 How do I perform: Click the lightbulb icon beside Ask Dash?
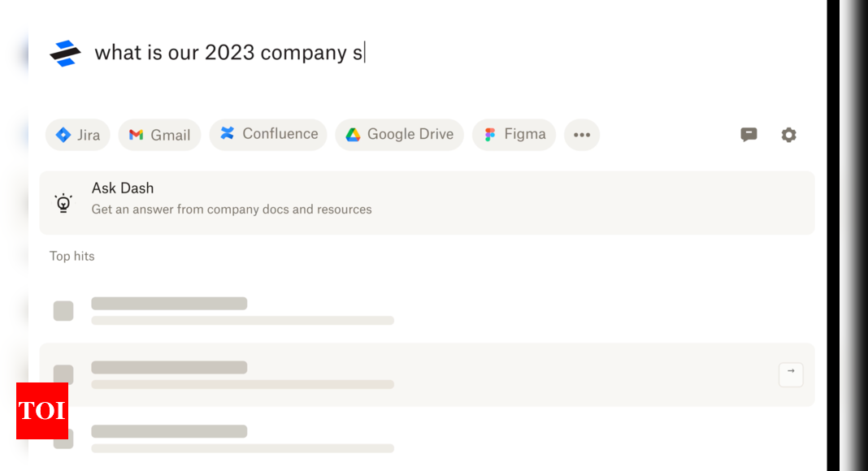click(63, 203)
